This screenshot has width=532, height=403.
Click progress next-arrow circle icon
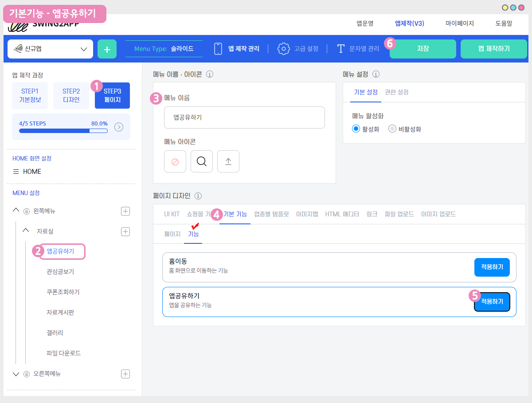point(119,127)
